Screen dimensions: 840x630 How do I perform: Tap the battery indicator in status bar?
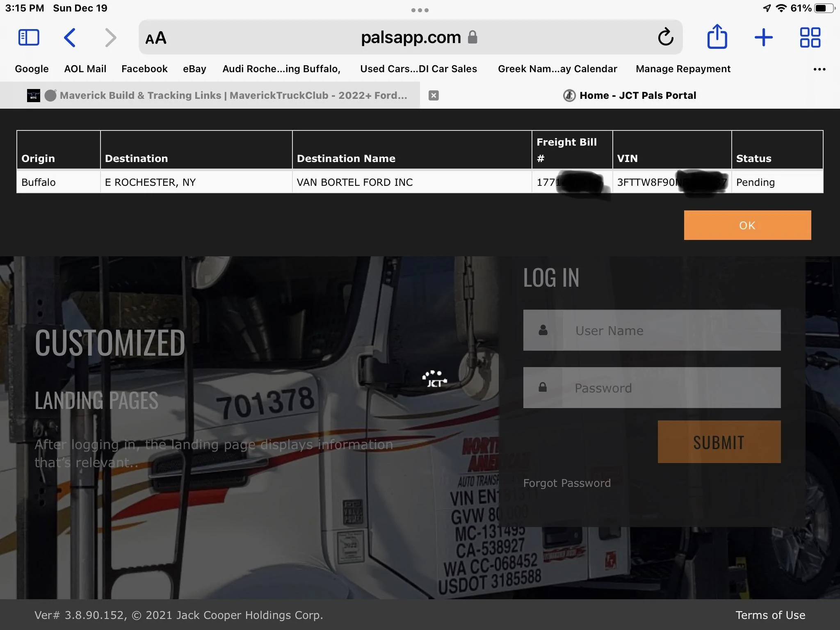pyautogui.click(x=824, y=8)
